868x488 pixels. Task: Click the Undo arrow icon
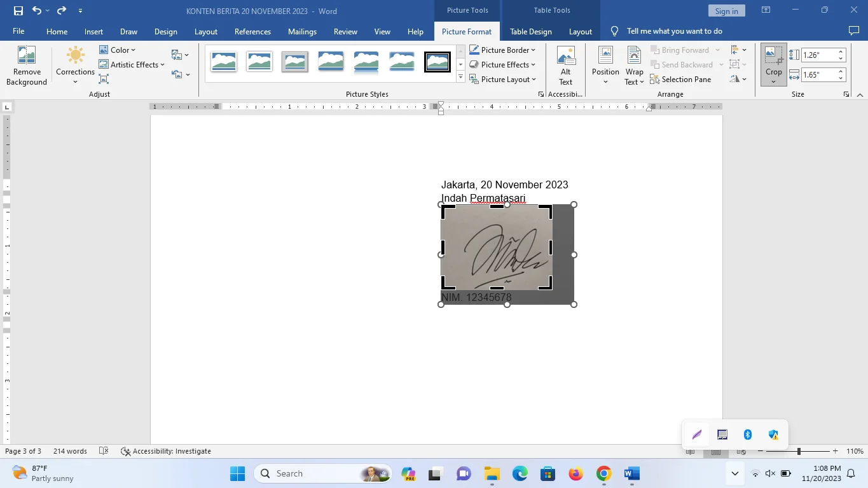(x=37, y=11)
